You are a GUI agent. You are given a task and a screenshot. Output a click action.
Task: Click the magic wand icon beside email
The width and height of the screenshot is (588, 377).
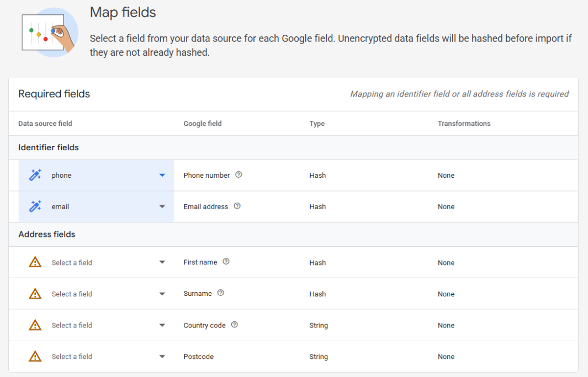(x=35, y=207)
